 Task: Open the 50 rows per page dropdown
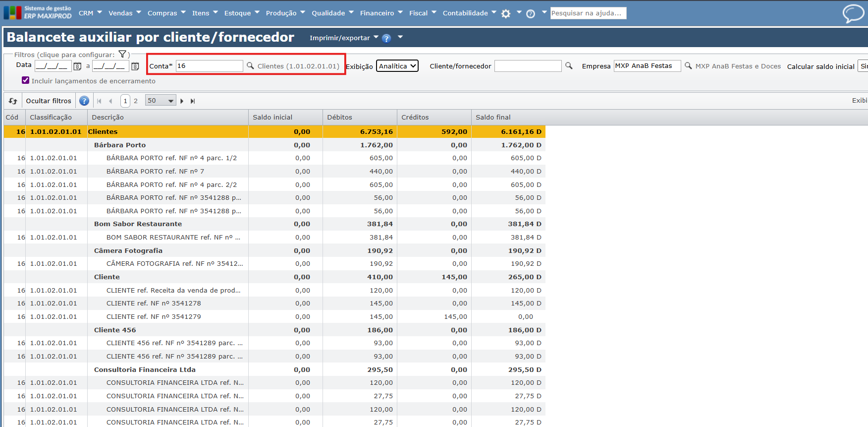click(161, 101)
